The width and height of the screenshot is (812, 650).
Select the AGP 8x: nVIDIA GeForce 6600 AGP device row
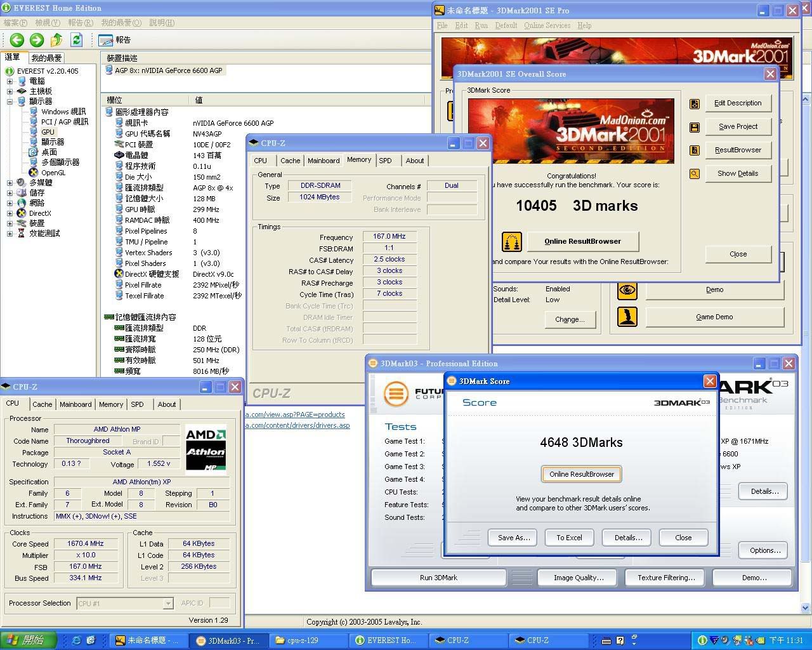(164, 70)
